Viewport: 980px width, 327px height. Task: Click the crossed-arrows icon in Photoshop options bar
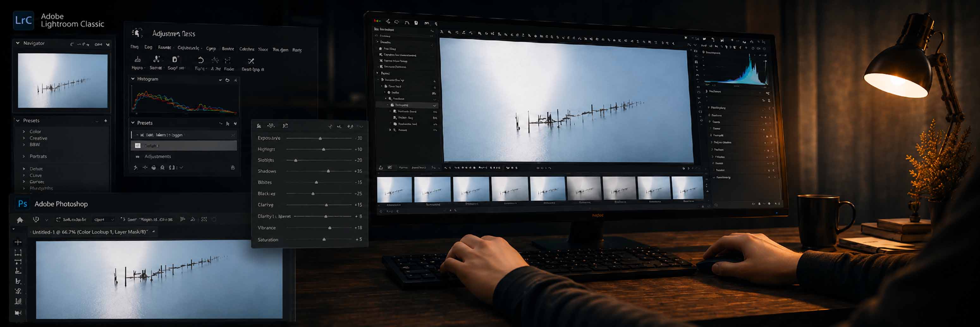pyautogui.click(x=204, y=219)
